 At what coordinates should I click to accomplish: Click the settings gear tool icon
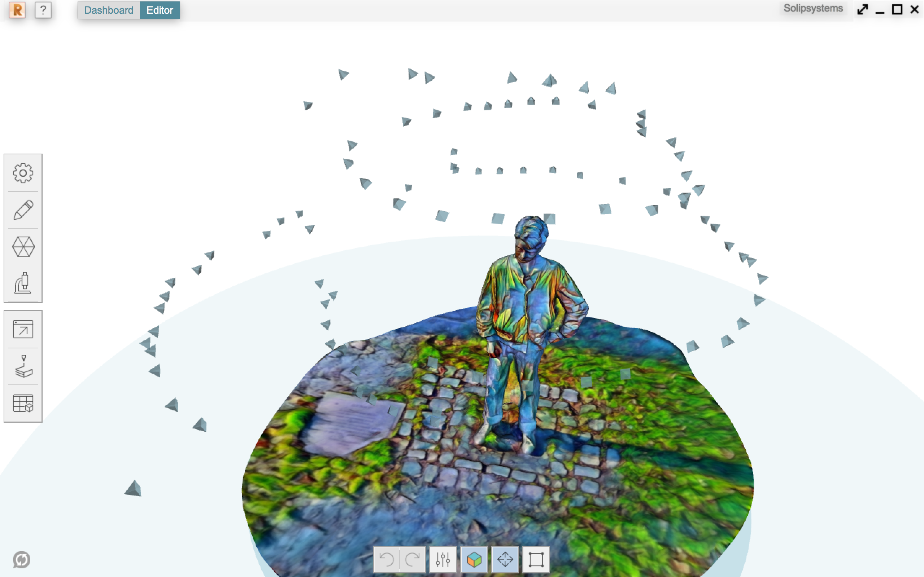tap(23, 172)
